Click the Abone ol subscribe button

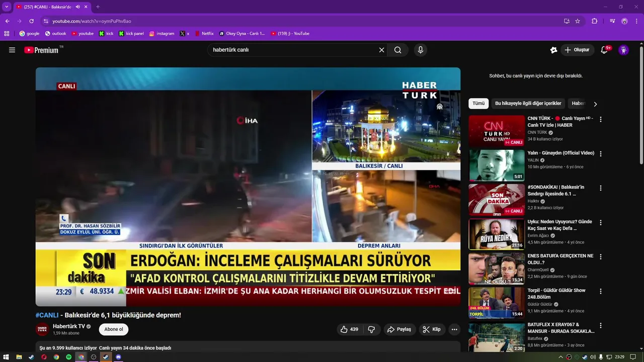[x=114, y=329]
